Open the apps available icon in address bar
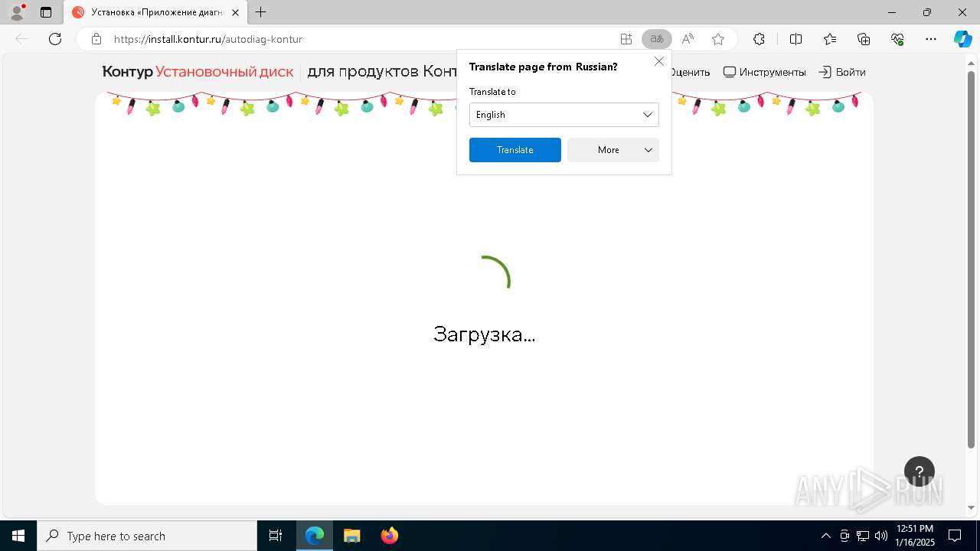Screen dimensions: 980x551 [626, 39]
